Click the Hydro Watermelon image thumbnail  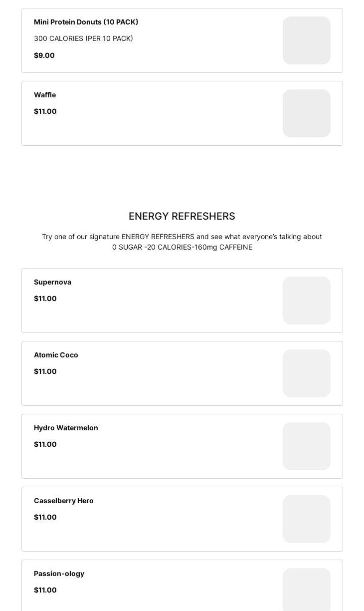[306, 446]
